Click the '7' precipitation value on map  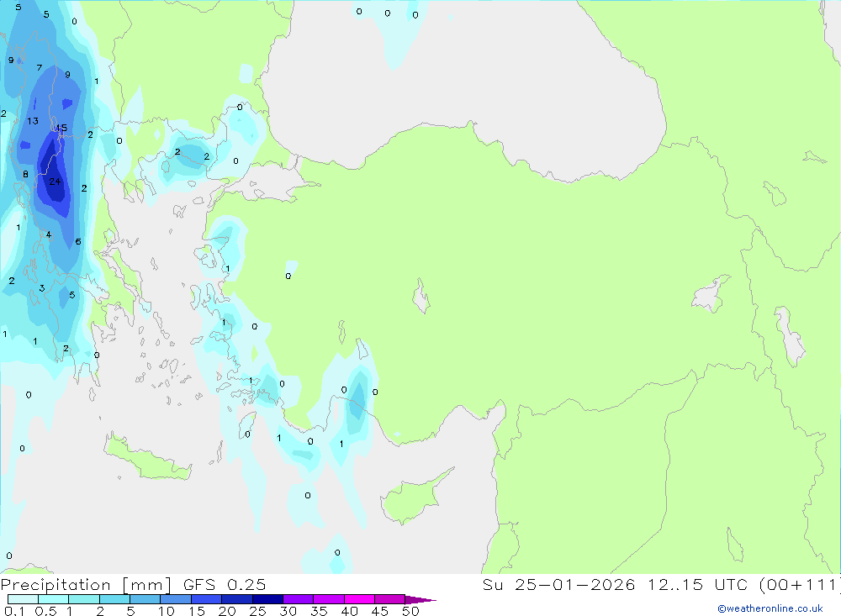(40, 67)
